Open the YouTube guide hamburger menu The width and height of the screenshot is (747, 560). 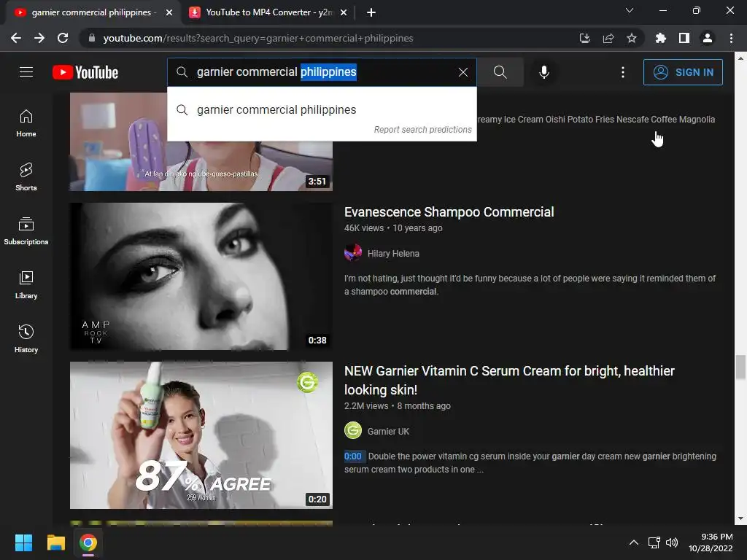(26, 72)
